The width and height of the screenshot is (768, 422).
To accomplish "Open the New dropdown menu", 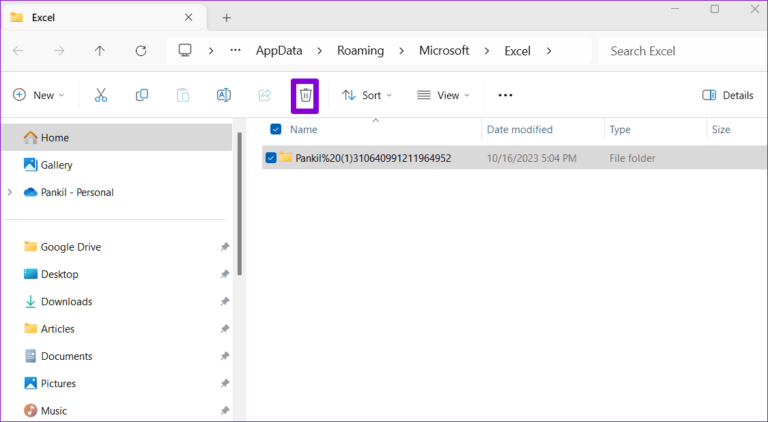I will click(38, 95).
